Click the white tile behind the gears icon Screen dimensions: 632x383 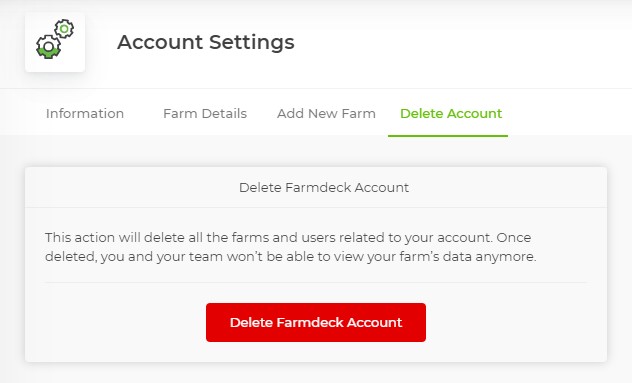[55, 42]
